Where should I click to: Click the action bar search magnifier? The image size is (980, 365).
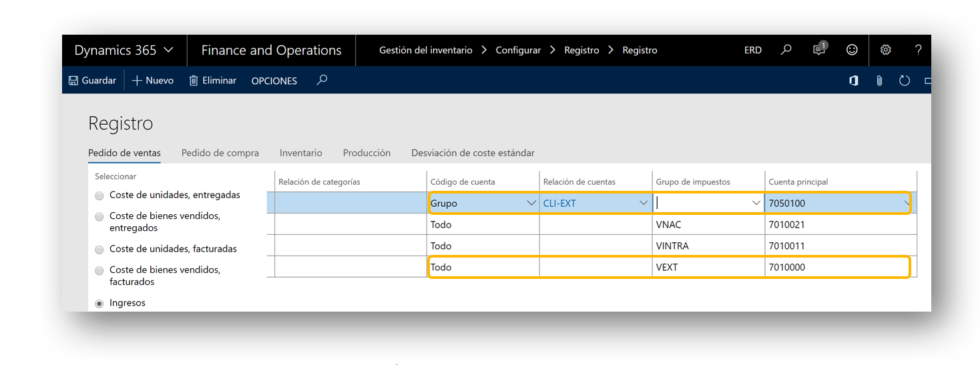point(322,80)
